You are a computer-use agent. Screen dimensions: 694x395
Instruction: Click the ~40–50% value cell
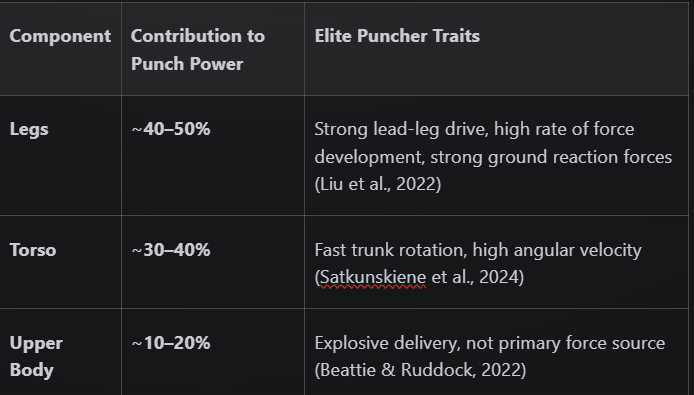(171, 129)
